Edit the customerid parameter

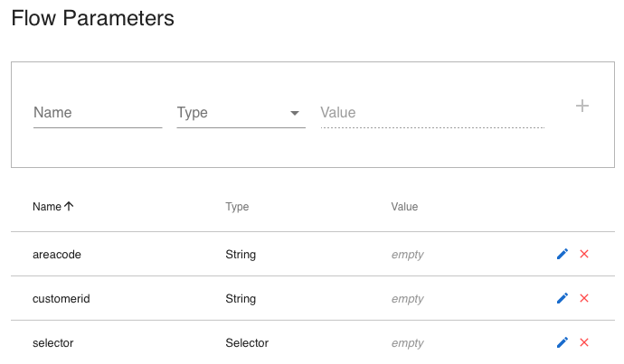tap(562, 298)
